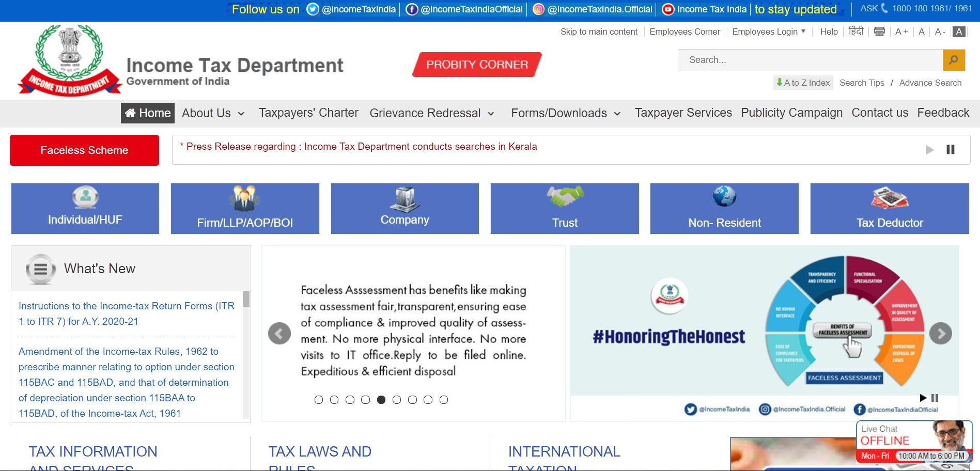
Task: Open the YouTube Income Tax India icon
Action: [668, 9]
